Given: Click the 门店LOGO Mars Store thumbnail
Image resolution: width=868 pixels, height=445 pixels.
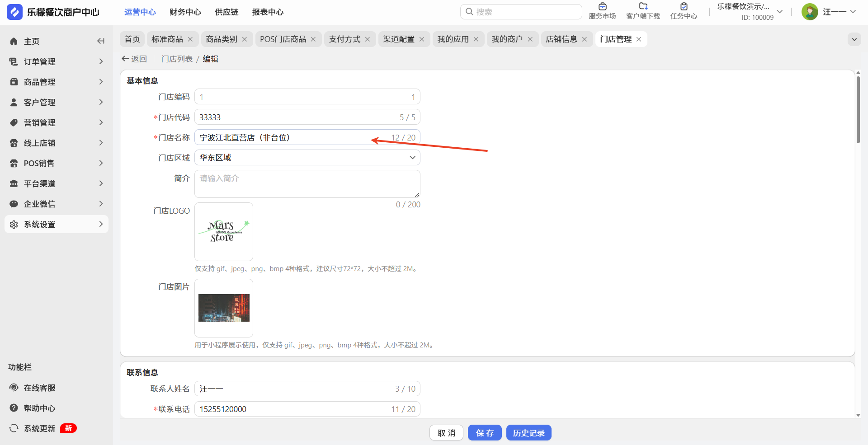Looking at the screenshot, I should pos(224,232).
